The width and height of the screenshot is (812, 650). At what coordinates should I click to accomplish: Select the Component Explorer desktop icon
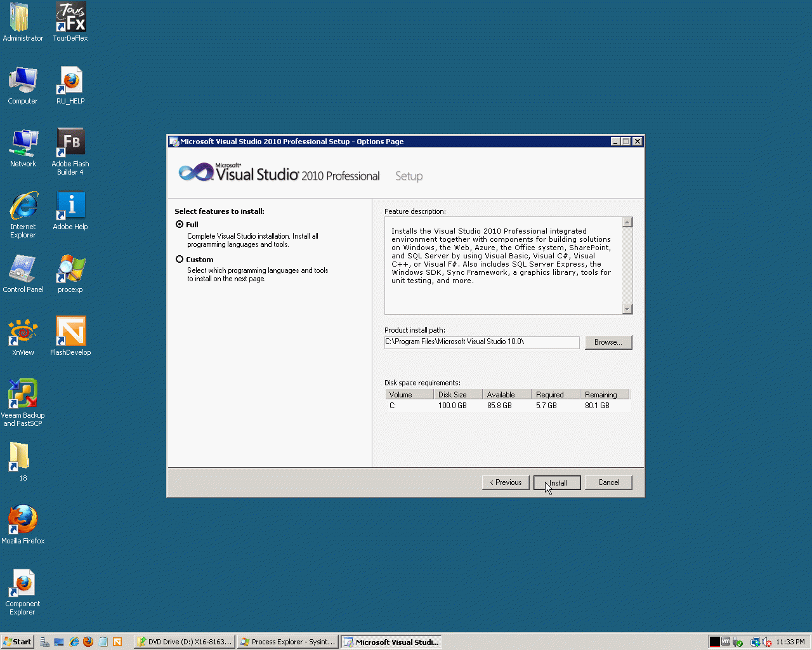pyautogui.click(x=23, y=592)
